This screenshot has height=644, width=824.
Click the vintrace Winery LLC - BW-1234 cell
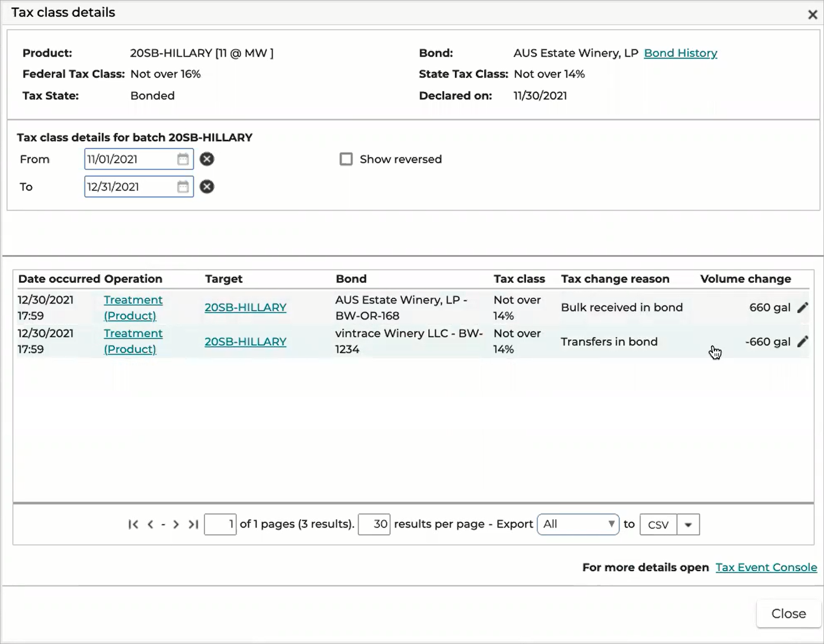409,341
